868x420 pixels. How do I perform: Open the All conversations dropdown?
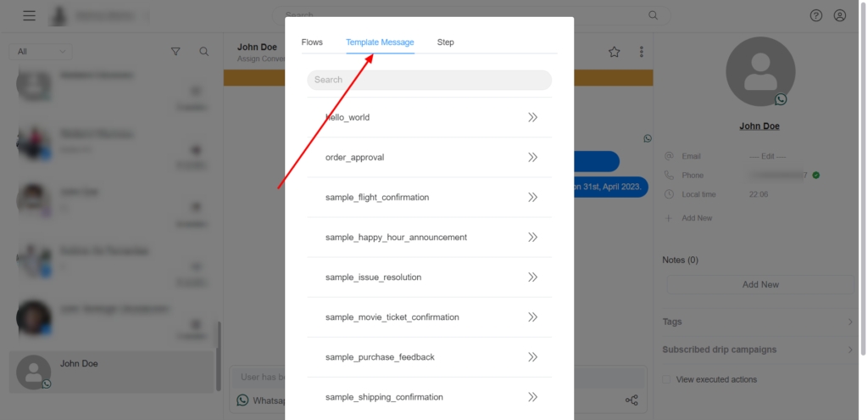(40, 52)
